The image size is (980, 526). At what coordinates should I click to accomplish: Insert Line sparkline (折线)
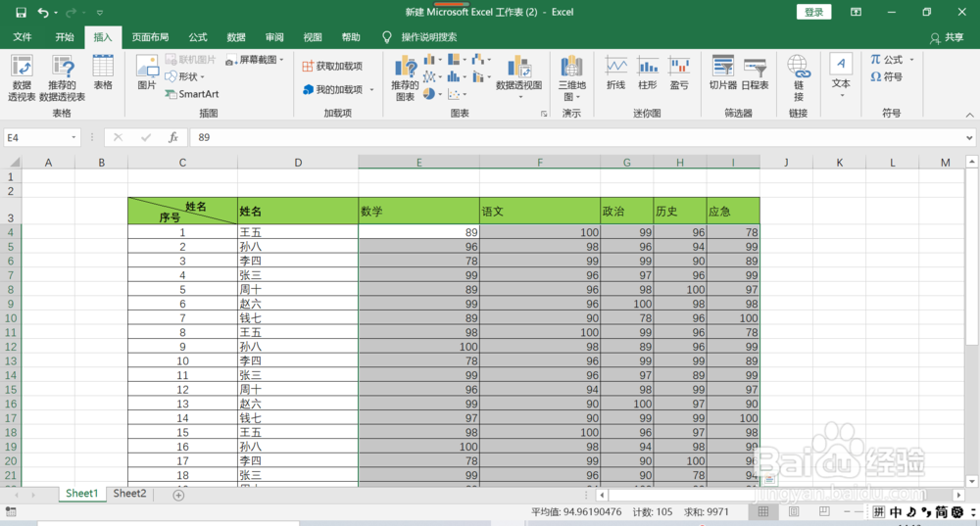pyautogui.click(x=615, y=72)
